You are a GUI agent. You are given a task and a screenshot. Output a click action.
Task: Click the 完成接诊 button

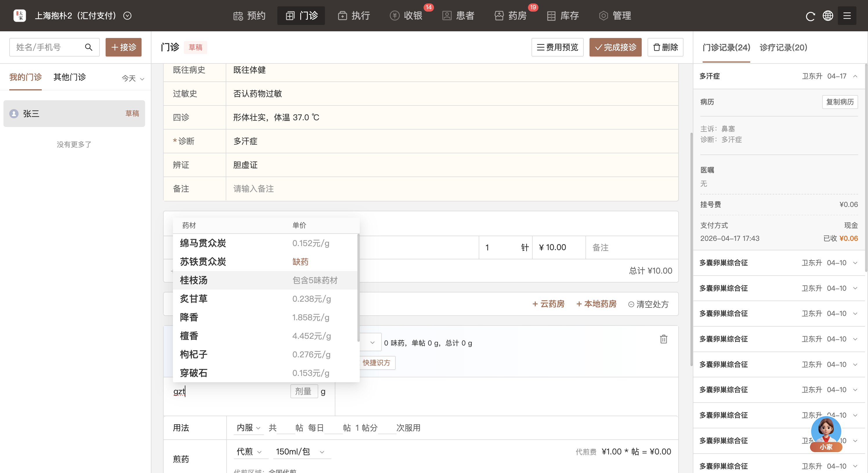615,47
